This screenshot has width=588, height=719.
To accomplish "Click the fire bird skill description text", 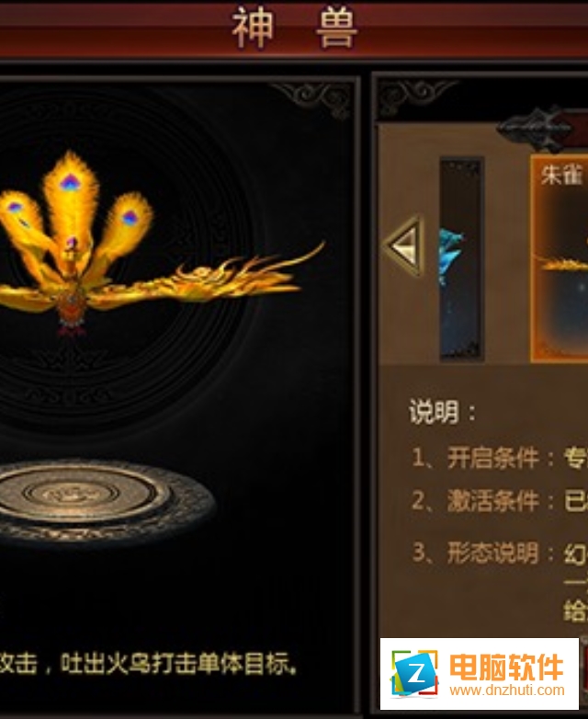I will pos(149,664).
